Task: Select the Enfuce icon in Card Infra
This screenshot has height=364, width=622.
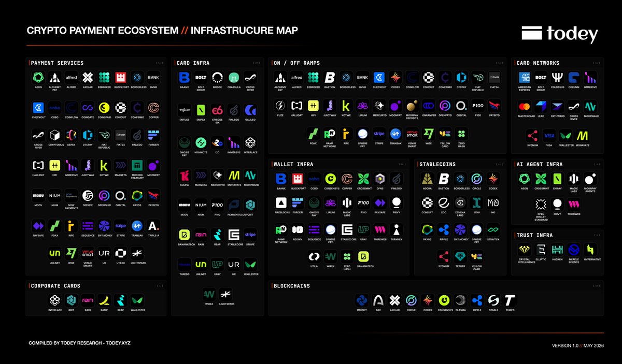Action: click(184, 110)
